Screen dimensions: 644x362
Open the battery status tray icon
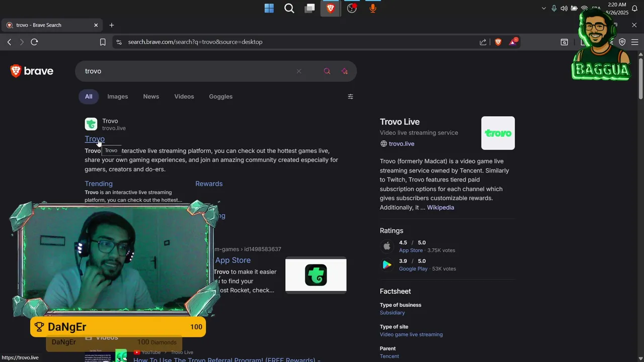[x=574, y=8]
